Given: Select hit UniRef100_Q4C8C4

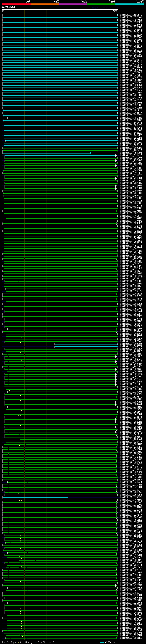Looking at the screenshot, I should (131, 178).
